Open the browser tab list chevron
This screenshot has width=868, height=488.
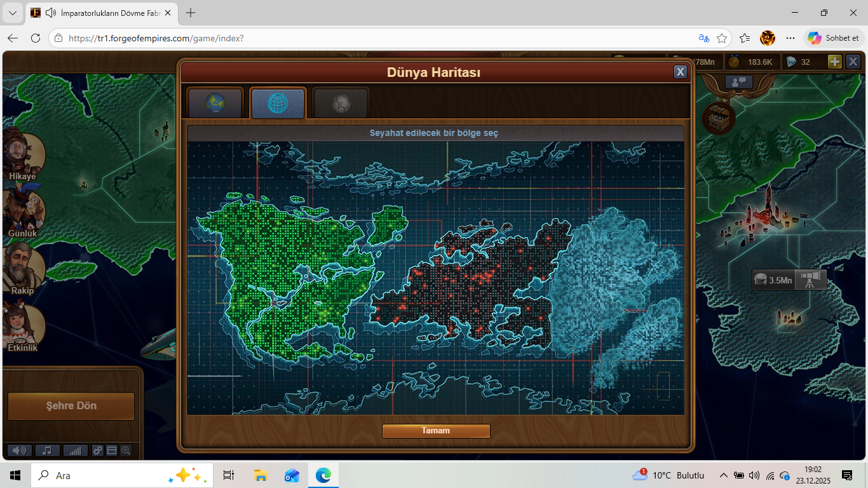(x=12, y=13)
